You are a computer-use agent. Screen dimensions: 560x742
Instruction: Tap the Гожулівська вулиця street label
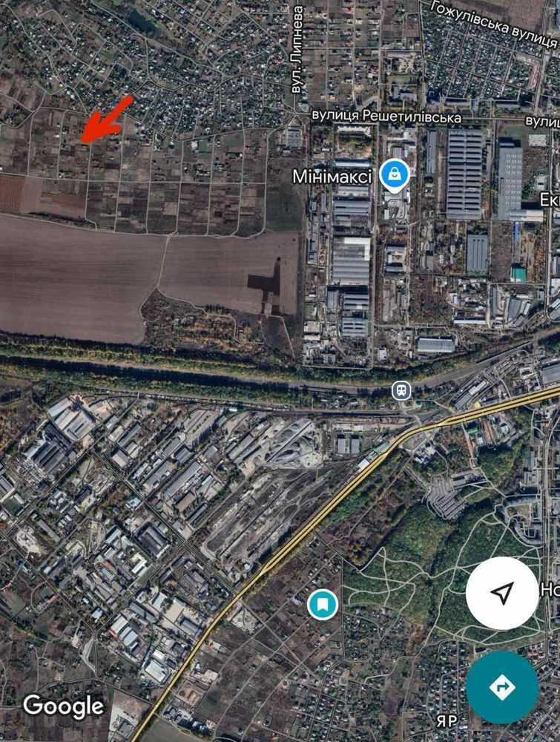pos(494,24)
